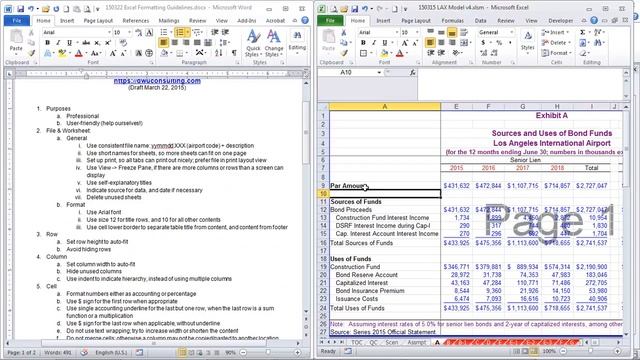640x360 pixels.
Task: Select the TOC sheet tab in Excel
Action: click(357, 342)
